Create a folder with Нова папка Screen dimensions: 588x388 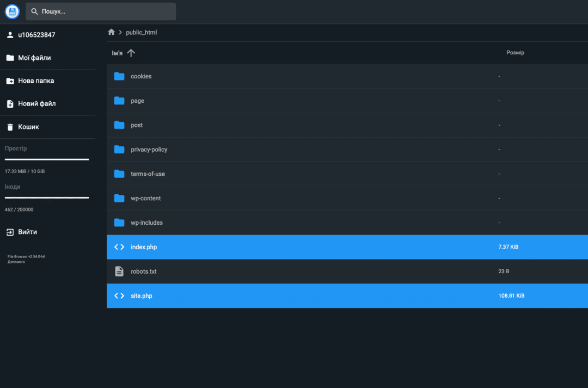tap(36, 81)
